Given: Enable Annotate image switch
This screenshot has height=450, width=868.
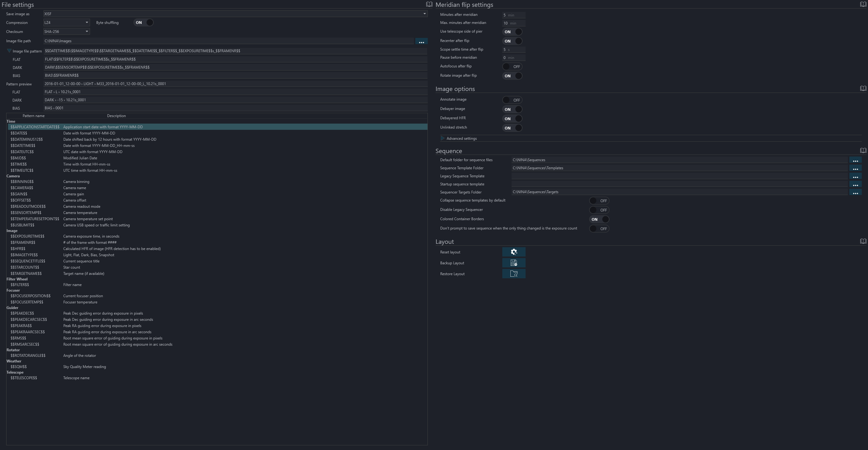Looking at the screenshot, I should point(512,100).
